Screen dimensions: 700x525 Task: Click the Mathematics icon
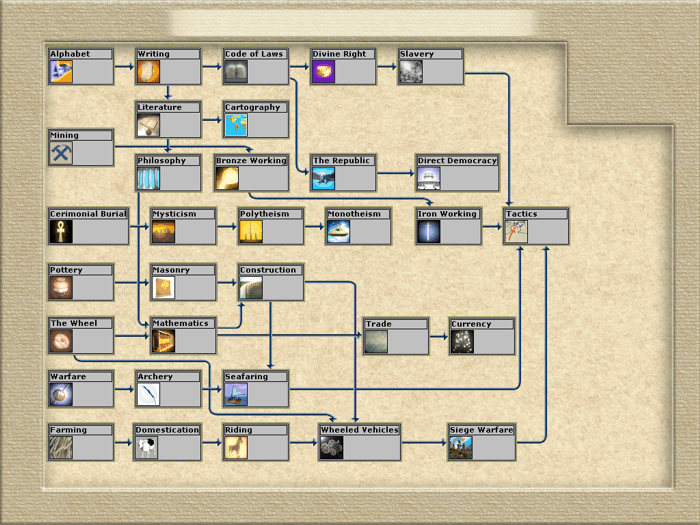tap(163, 341)
